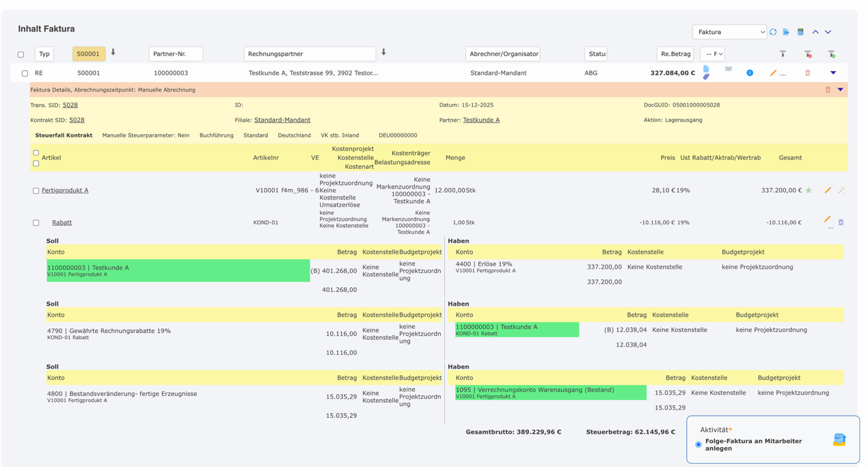Open the Faktura dropdown at top right
This screenshot has height=467, width=868.
[x=729, y=32]
